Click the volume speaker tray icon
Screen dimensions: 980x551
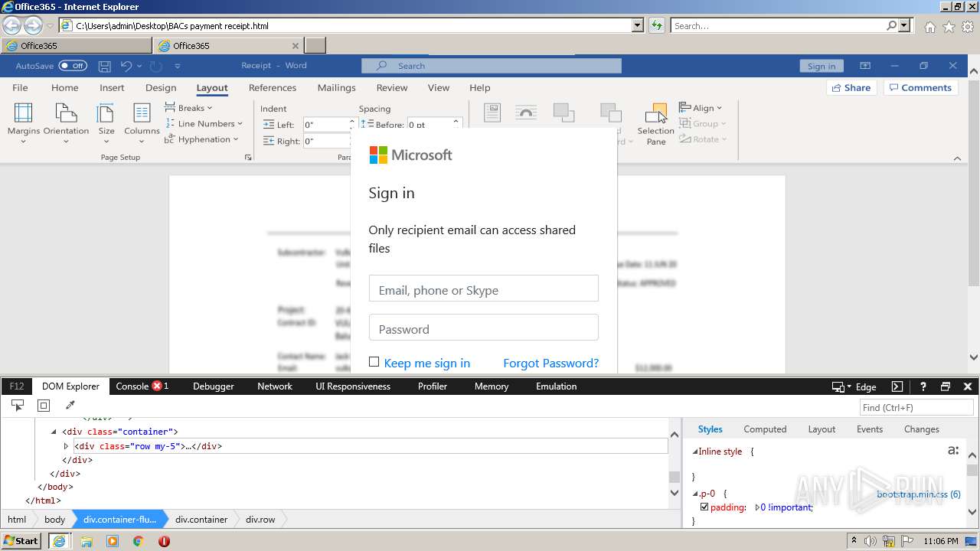click(x=871, y=541)
